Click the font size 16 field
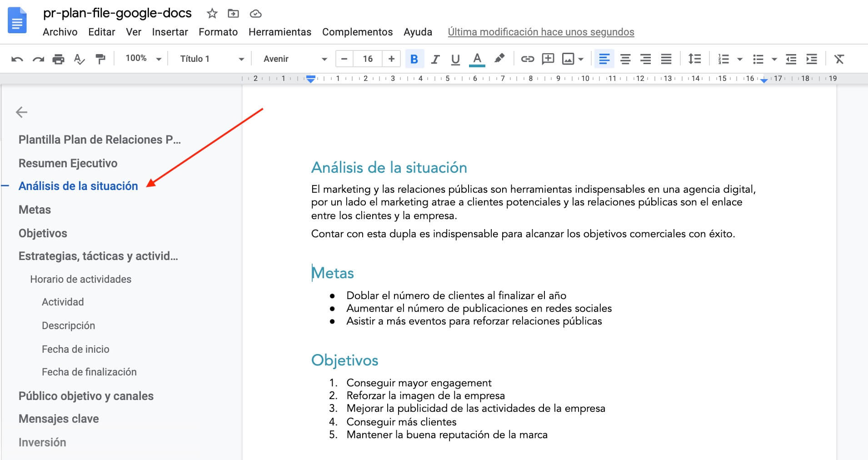 coord(368,59)
